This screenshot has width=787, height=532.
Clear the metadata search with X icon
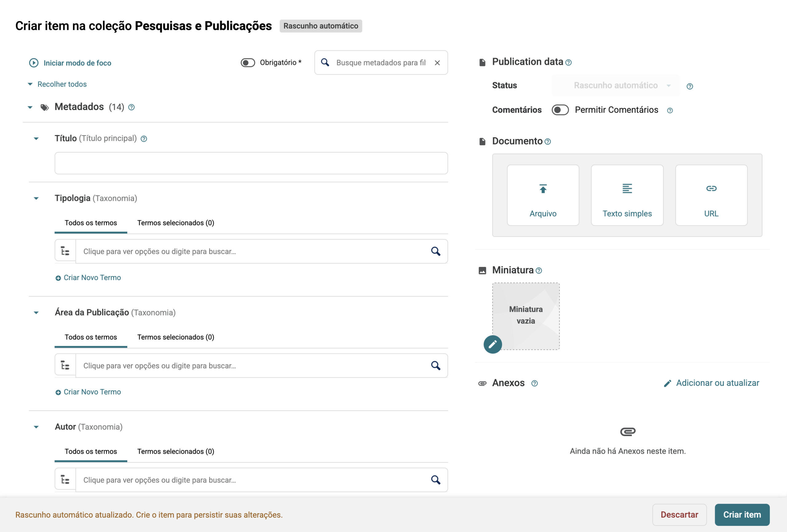(437, 63)
